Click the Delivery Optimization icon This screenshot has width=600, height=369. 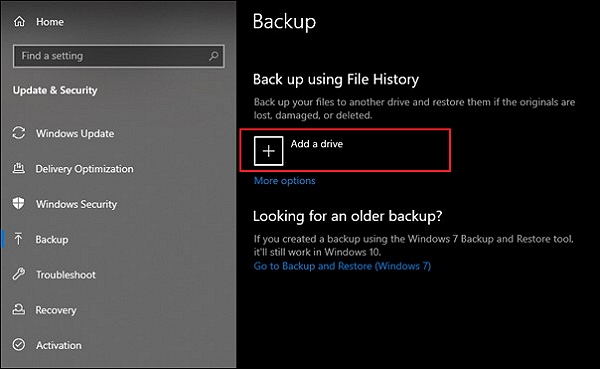click(19, 168)
